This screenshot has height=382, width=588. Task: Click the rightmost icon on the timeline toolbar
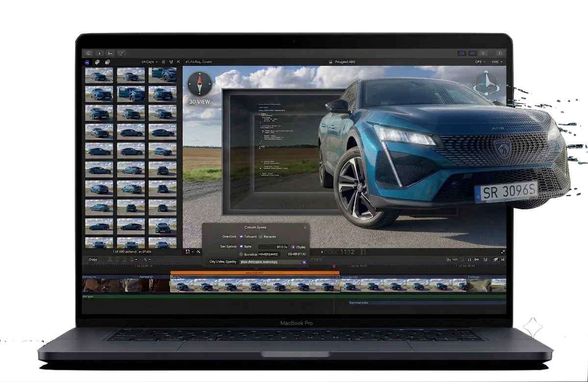point(503,259)
